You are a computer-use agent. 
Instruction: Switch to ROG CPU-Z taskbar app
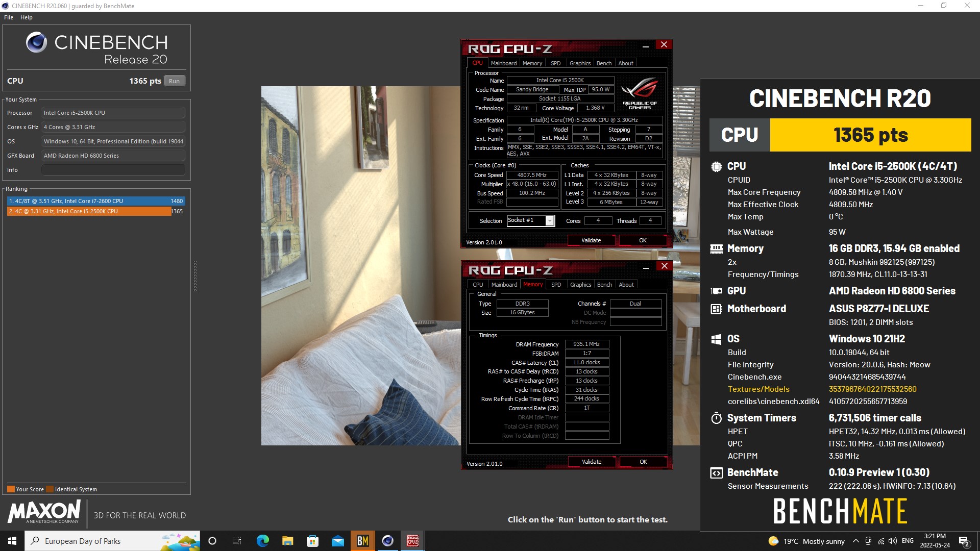click(412, 541)
